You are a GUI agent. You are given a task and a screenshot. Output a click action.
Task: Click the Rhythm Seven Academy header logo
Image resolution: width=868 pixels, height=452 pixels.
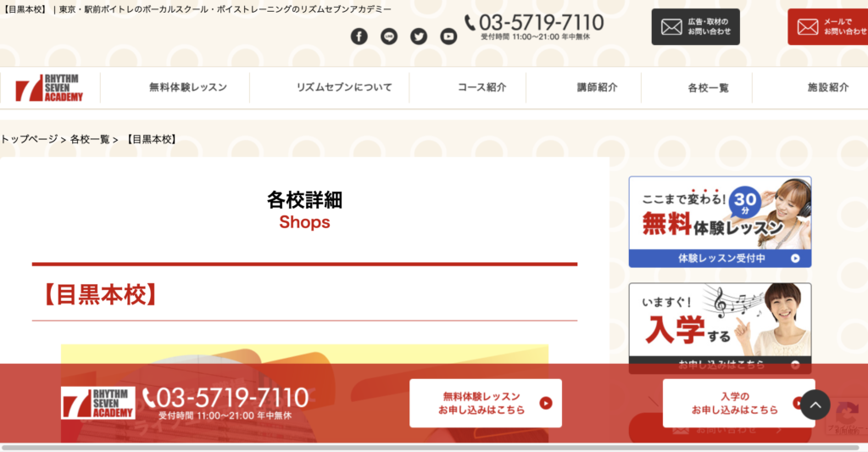tap(49, 88)
